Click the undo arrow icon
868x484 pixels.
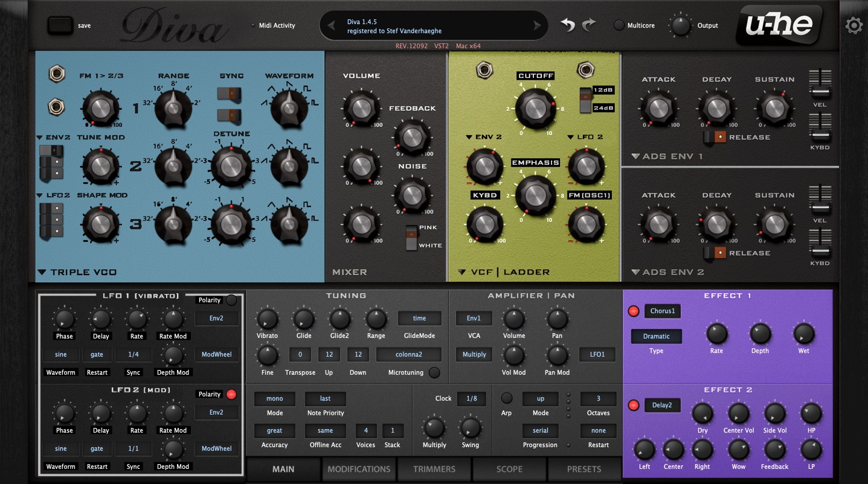click(567, 25)
